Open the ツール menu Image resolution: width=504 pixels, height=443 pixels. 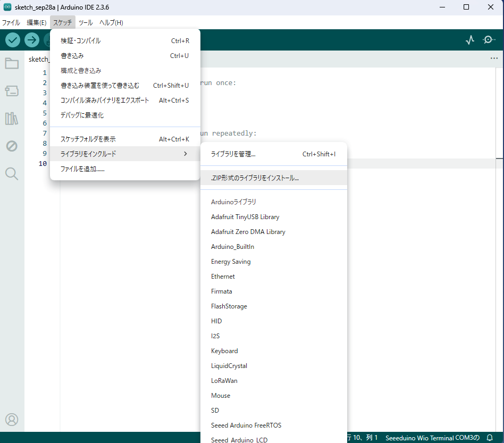86,23
